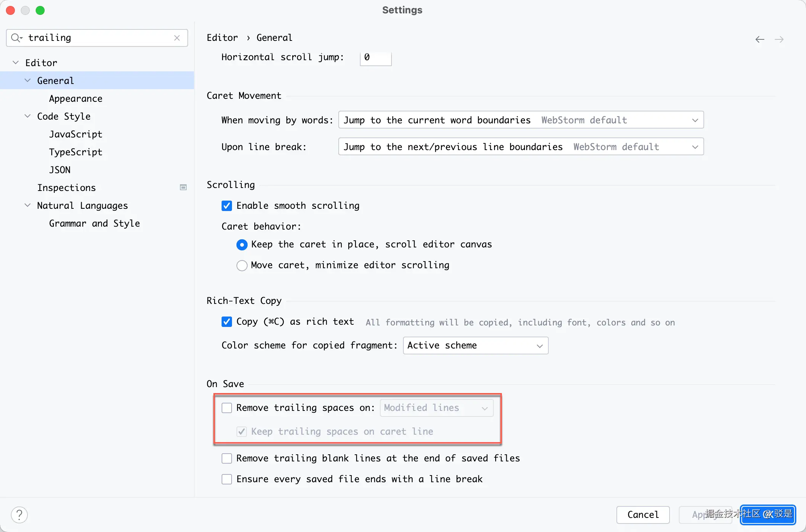Screen dimensions: 806x532
Task: Clear the search field with the X icon
Action: (177, 38)
